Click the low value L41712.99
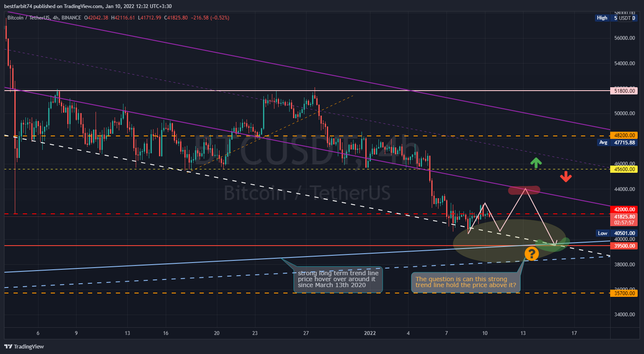 click(150, 18)
